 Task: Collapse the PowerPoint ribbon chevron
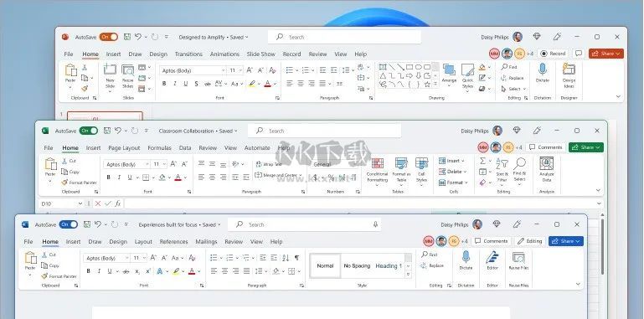[x=618, y=96]
